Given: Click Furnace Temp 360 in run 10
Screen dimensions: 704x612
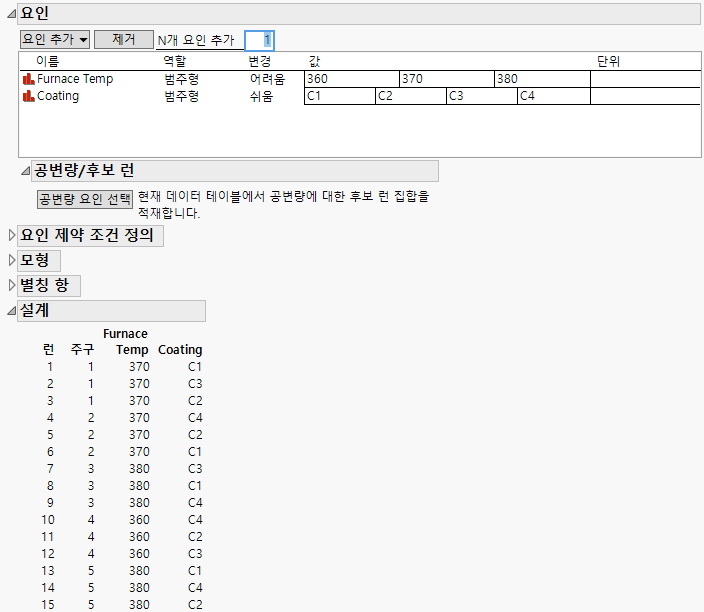Looking at the screenshot, I should click(139, 520).
